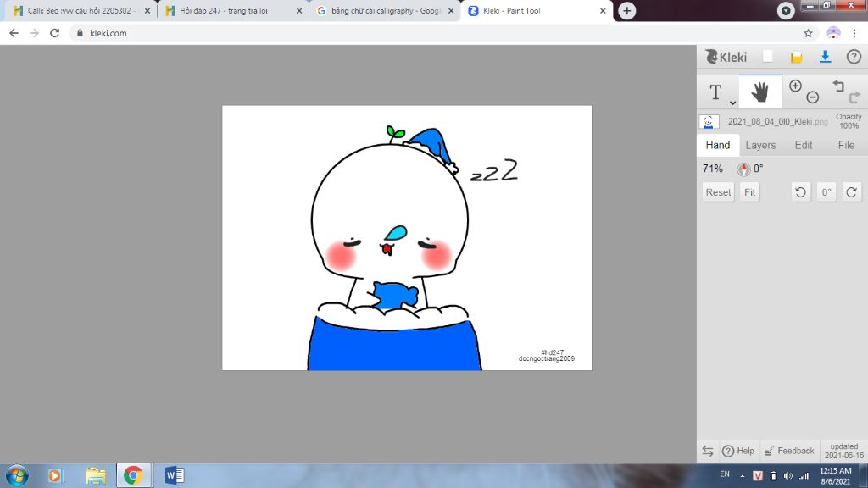Image resolution: width=868 pixels, height=488 pixels.
Task: Close the Kleki - Paint Tool tab
Action: coord(603,10)
